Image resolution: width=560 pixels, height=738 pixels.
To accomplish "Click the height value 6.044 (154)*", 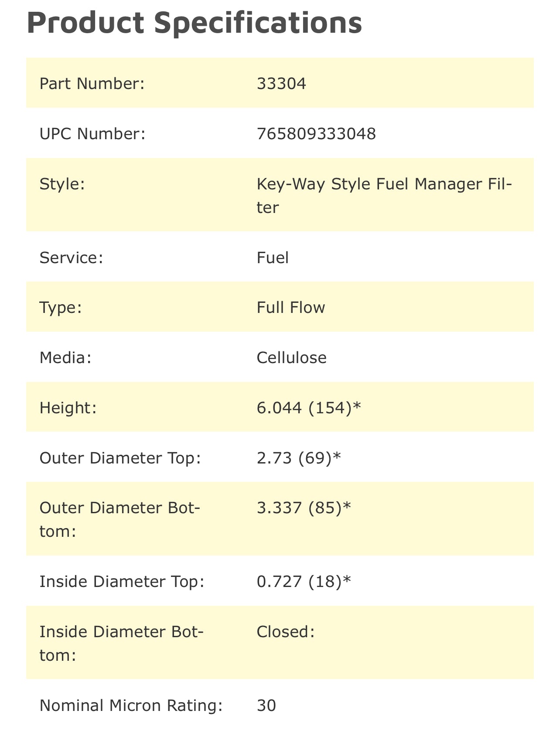I will 309,408.
